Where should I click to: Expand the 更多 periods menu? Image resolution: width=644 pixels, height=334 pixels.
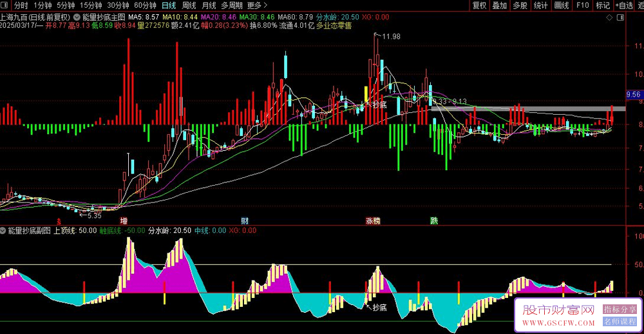point(258,5)
